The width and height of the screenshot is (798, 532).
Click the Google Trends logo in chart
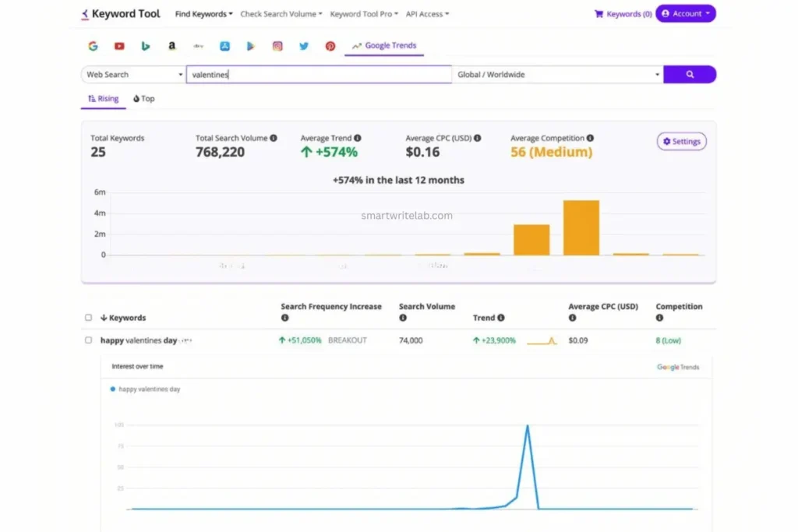(678, 367)
